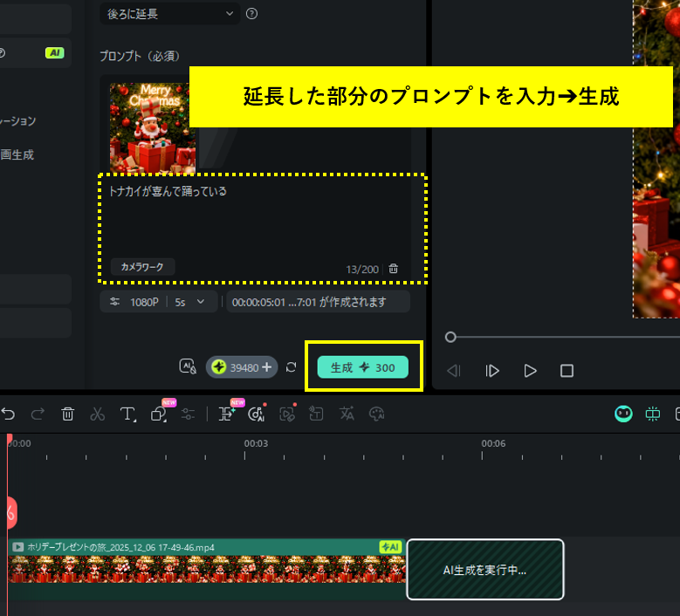Screen dimensions: 680x616
Task: Open the crop and shape tool marked NEW
Action: 159,414
